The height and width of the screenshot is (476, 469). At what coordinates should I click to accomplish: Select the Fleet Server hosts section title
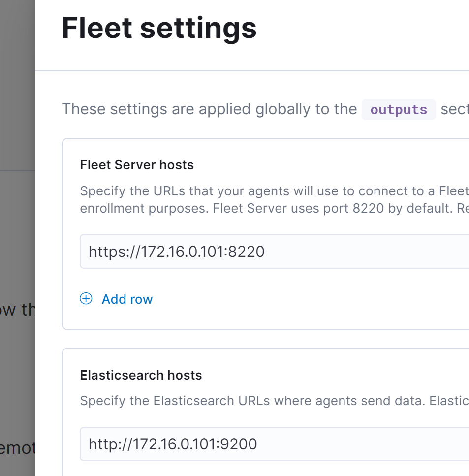pos(137,165)
